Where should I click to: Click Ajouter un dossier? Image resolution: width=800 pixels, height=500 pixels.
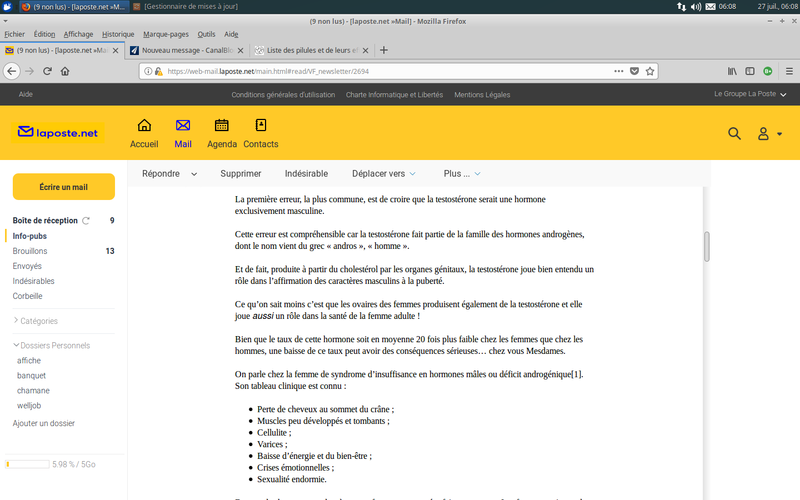[x=44, y=423]
